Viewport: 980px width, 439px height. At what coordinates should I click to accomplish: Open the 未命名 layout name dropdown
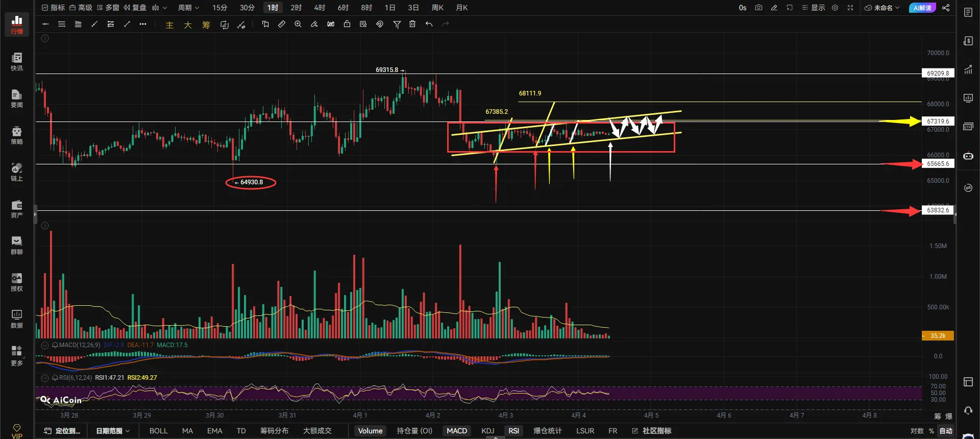882,8
